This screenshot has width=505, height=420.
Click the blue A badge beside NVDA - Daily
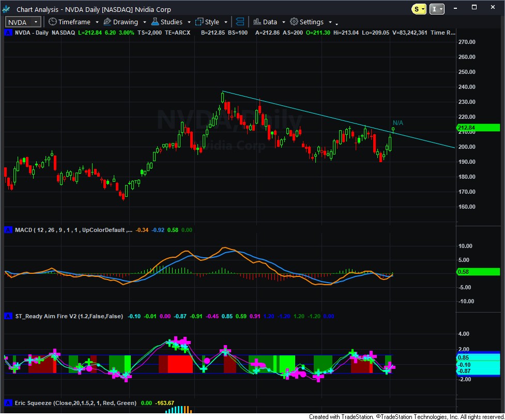8,33
